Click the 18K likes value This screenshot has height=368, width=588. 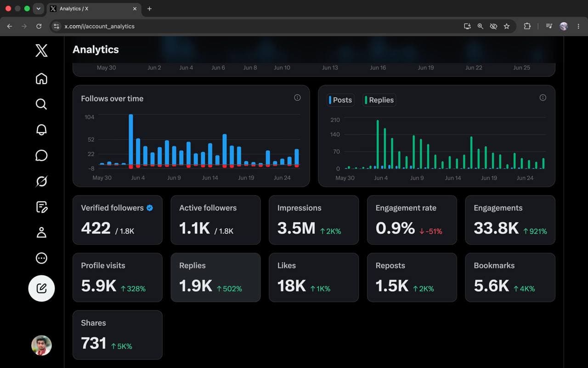292,286
